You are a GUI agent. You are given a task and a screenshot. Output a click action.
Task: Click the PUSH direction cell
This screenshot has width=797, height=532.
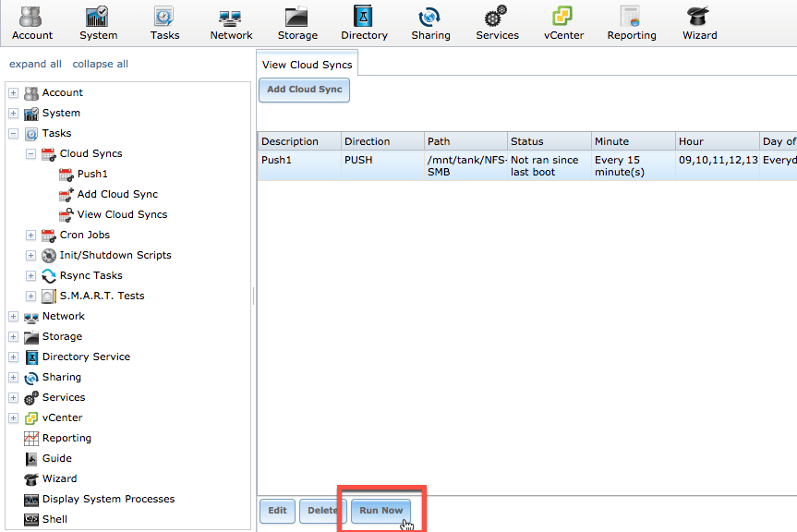pos(382,165)
